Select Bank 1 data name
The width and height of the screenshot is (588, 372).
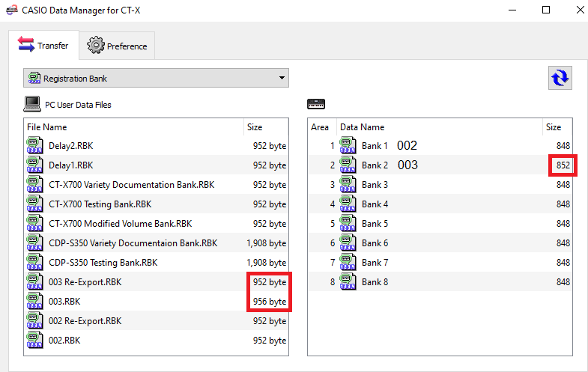(375, 146)
